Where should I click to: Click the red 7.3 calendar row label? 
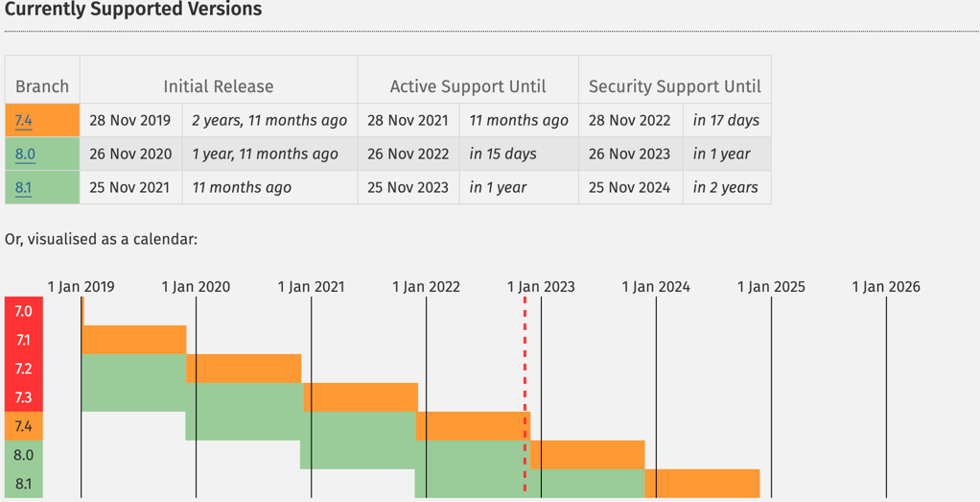click(23, 397)
